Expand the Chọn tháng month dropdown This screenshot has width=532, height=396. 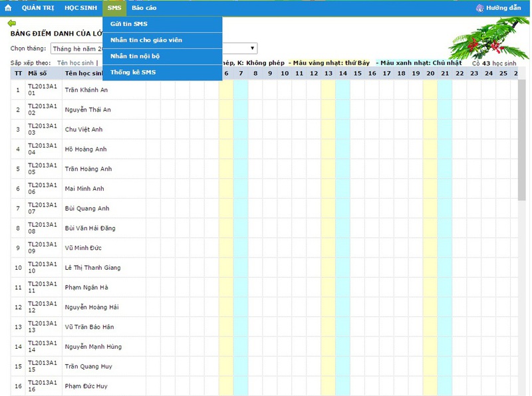tap(252, 49)
